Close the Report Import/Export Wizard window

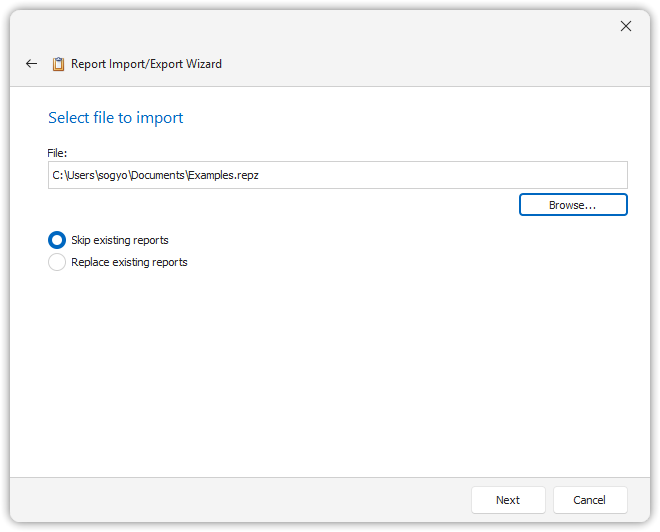[x=626, y=26]
